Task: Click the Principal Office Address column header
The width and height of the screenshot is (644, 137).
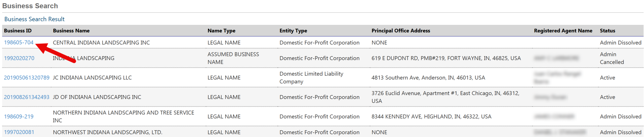Action: 401,31
